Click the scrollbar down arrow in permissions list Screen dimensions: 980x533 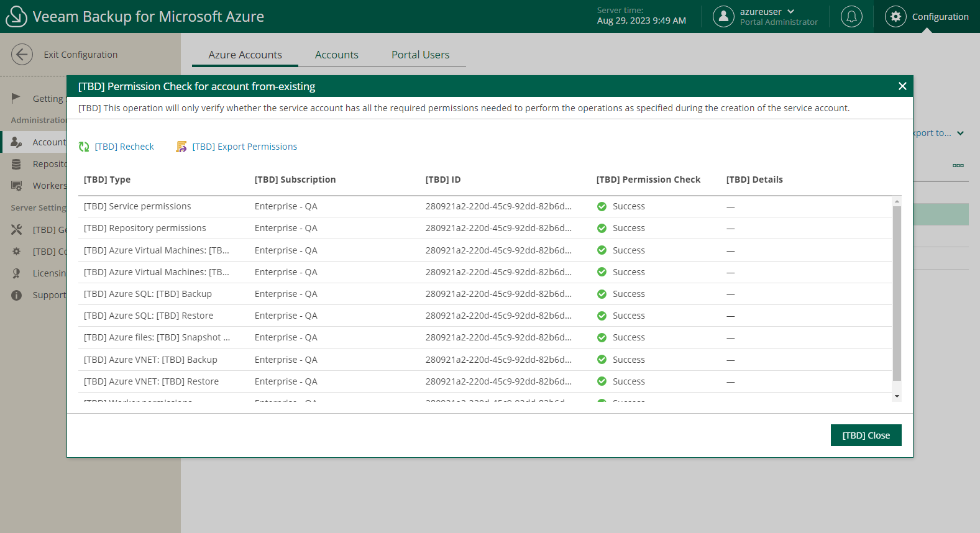[897, 396]
